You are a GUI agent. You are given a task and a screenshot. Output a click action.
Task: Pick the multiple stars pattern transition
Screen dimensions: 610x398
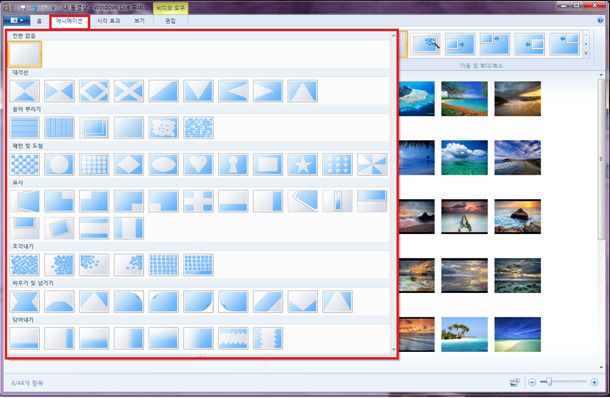click(337, 164)
